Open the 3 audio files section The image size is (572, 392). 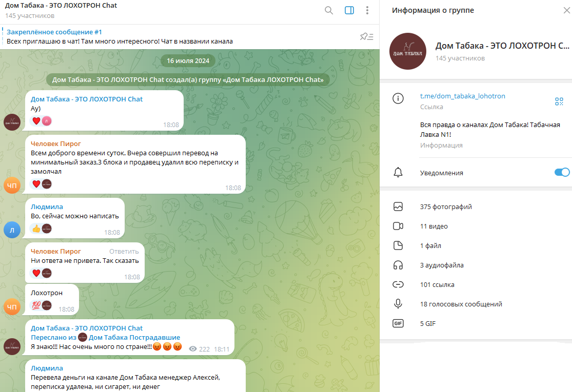[442, 265]
